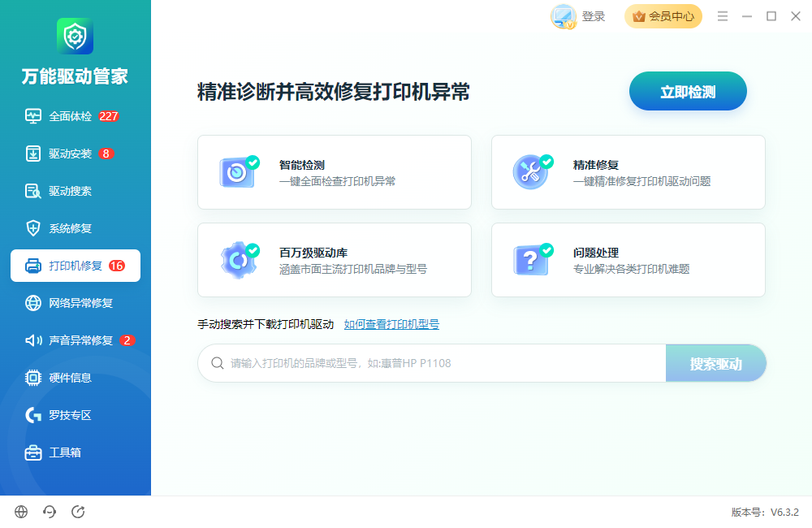Screen dimensions: 812x528
Task: Minimize the 万能驱动管家 window
Action: tap(747, 16)
